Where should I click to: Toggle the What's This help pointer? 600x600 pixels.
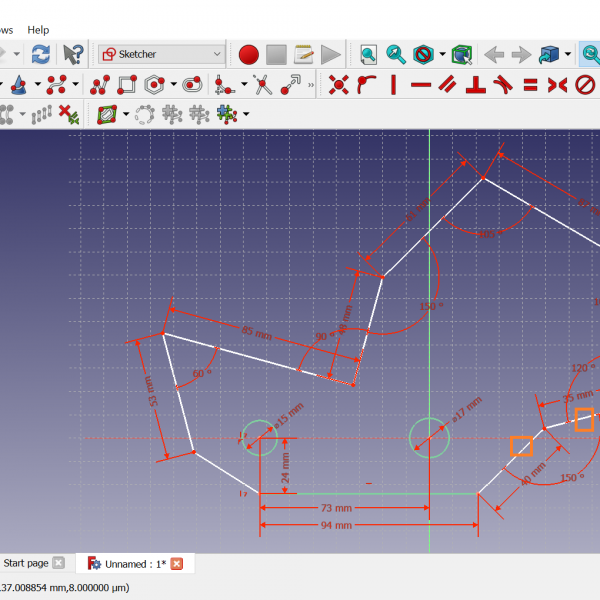tap(73, 54)
